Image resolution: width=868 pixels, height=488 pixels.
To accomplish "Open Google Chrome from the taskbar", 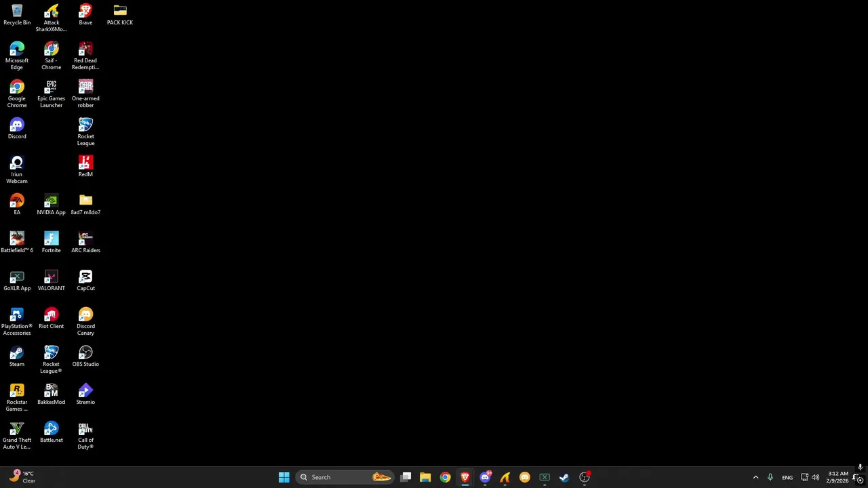I will coord(445,477).
